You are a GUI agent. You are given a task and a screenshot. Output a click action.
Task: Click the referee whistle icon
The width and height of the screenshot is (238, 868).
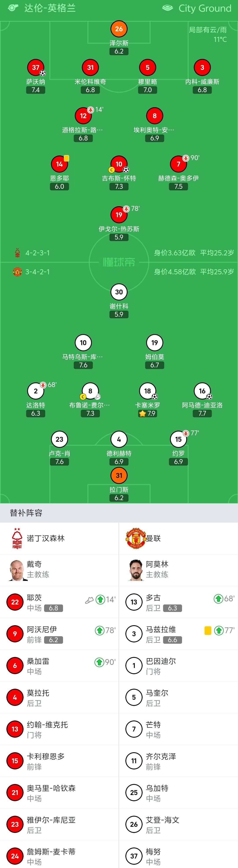click(x=13, y=8)
